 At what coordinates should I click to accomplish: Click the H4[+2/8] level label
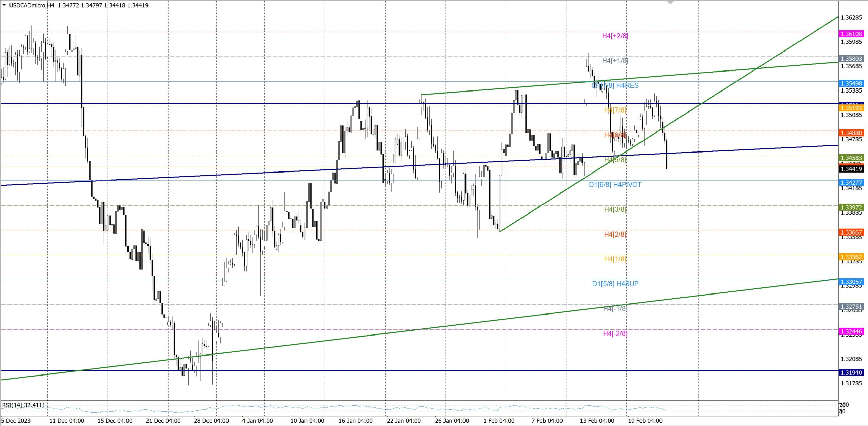click(615, 36)
